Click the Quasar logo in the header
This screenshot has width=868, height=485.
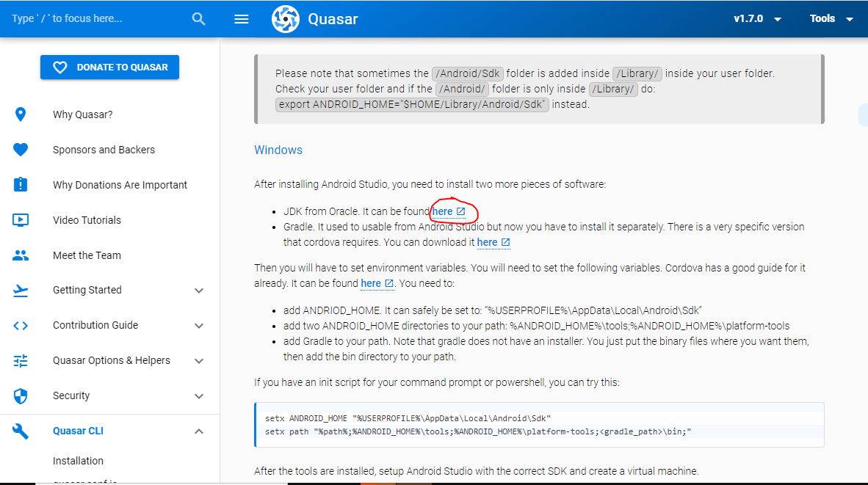tap(285, 18)
